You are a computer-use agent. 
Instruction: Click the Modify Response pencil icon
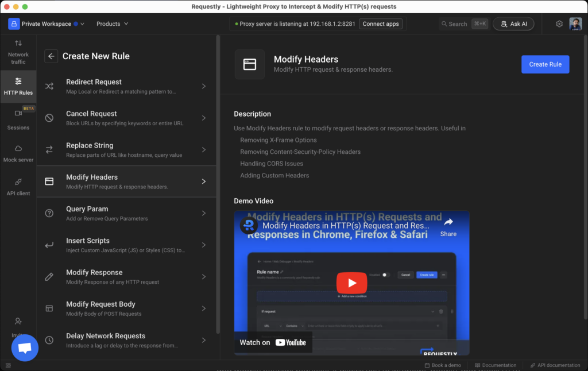(x=49, y=277)
